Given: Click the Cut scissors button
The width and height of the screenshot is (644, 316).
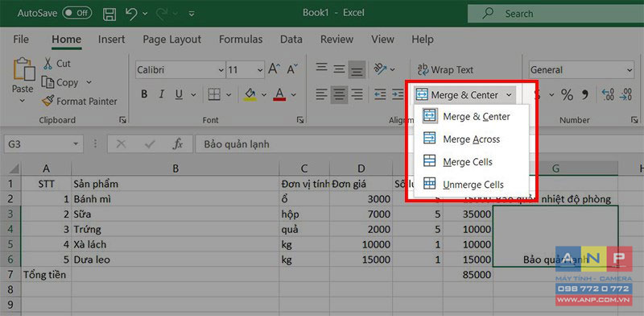Looking at the screenshot, I should point(57,64).
